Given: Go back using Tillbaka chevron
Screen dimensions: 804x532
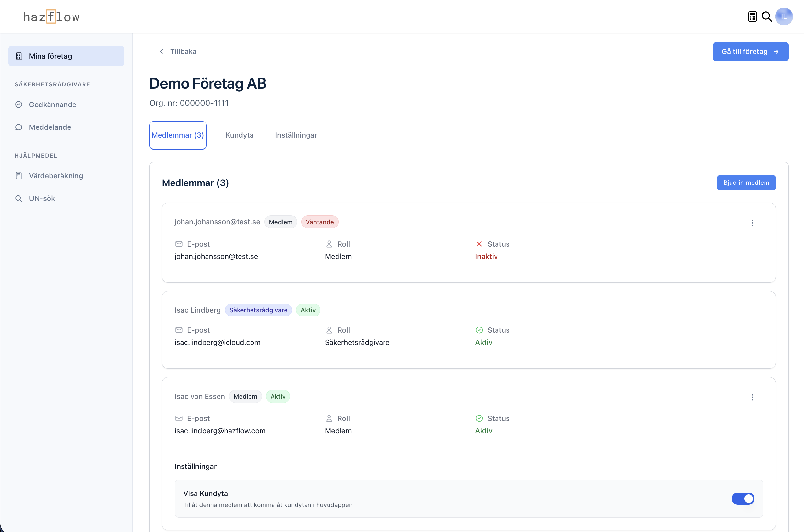Looking at the screenshot, I should click(x=162, y=51).
